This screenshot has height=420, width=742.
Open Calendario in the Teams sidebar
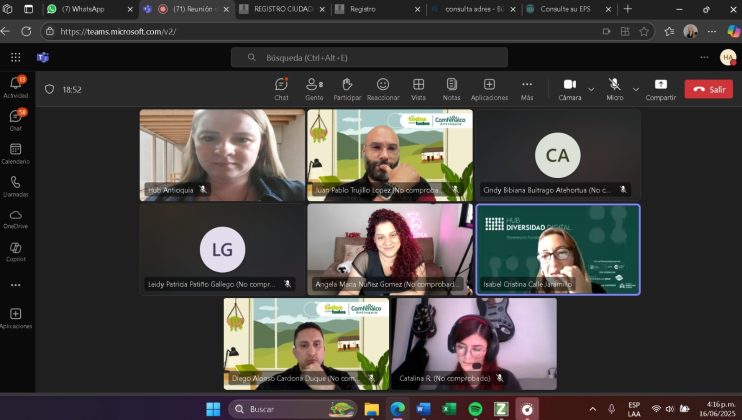pyautogui.click(x=15, y=153)
